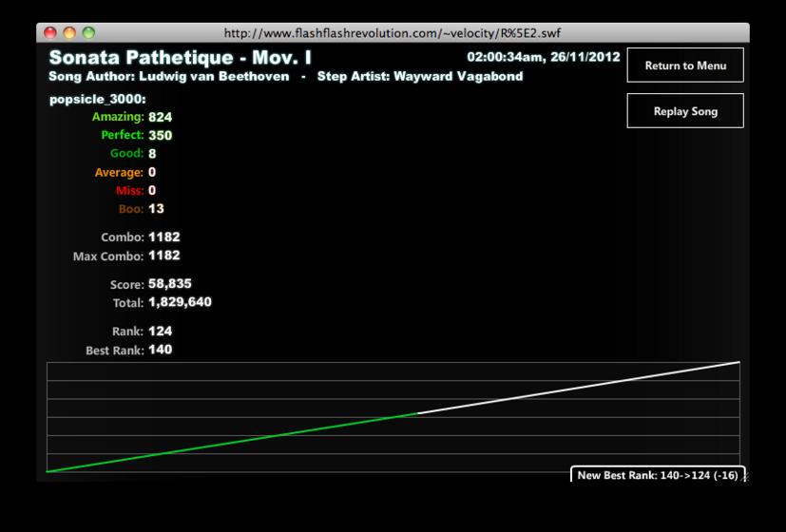Click the window title URL text

[392, 33]
